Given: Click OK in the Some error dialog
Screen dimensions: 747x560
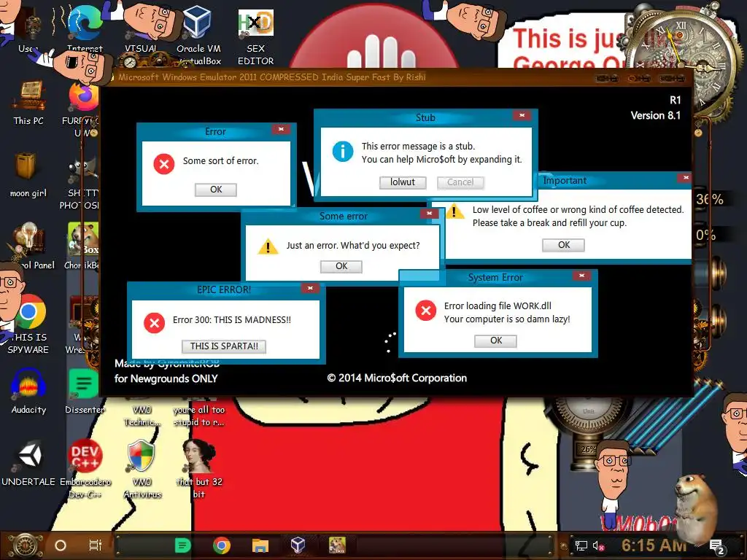Looking at the screenshot, I should point(341,266).
